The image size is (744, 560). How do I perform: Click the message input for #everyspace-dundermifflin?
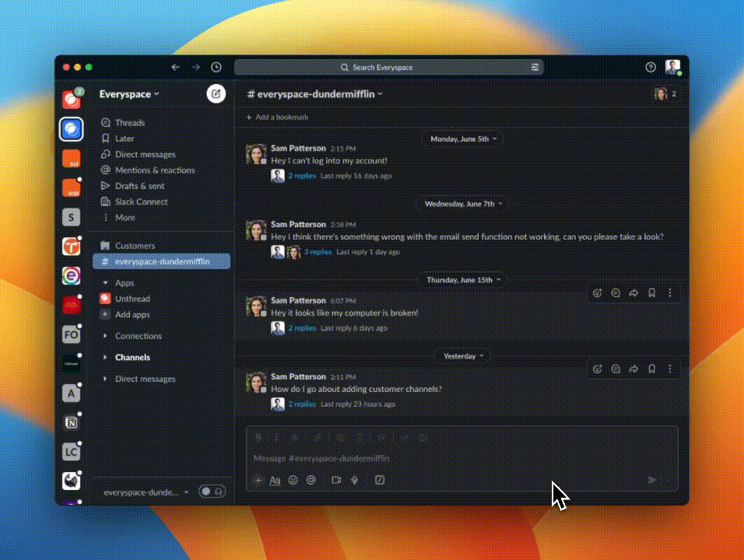[x=461, y=458]
